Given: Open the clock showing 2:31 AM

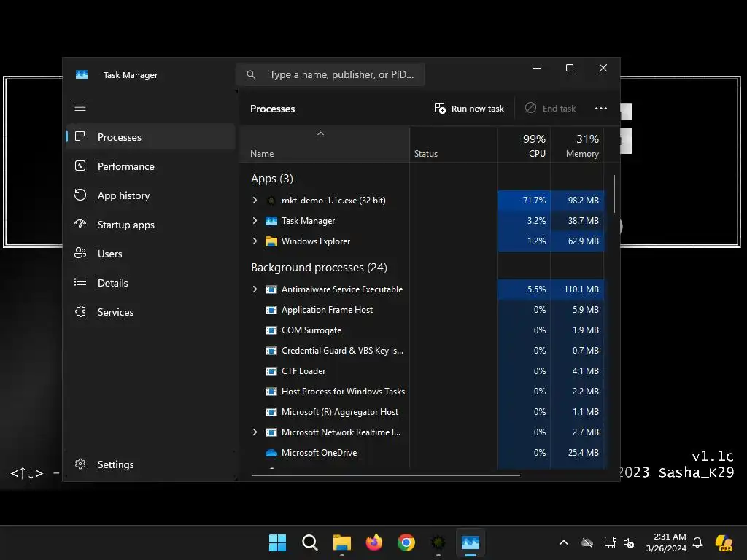Looking at the screenshot, I should point(666,542).
